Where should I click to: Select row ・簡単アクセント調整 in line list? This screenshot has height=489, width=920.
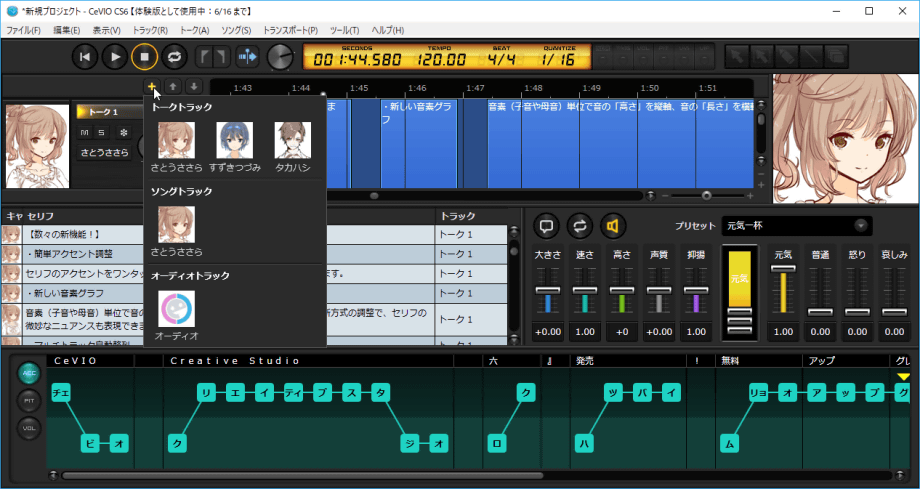pyautogui.click(x=253, y=254)
